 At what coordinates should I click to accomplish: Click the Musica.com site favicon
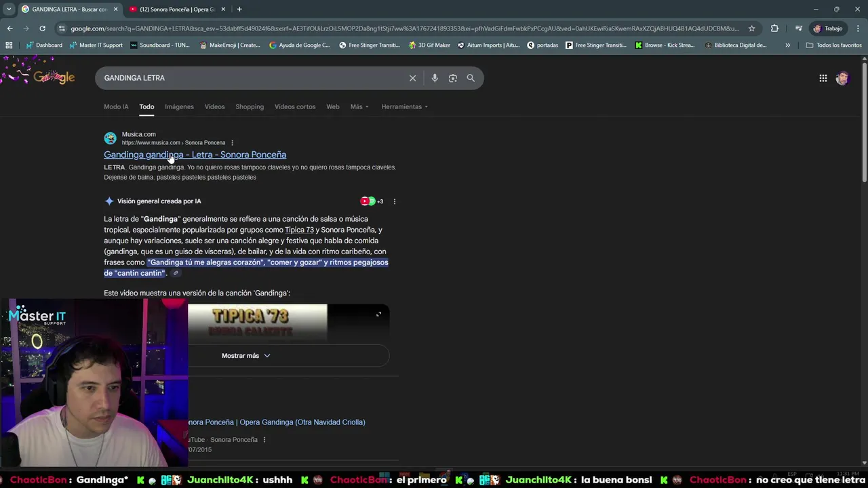coord(110,138)
